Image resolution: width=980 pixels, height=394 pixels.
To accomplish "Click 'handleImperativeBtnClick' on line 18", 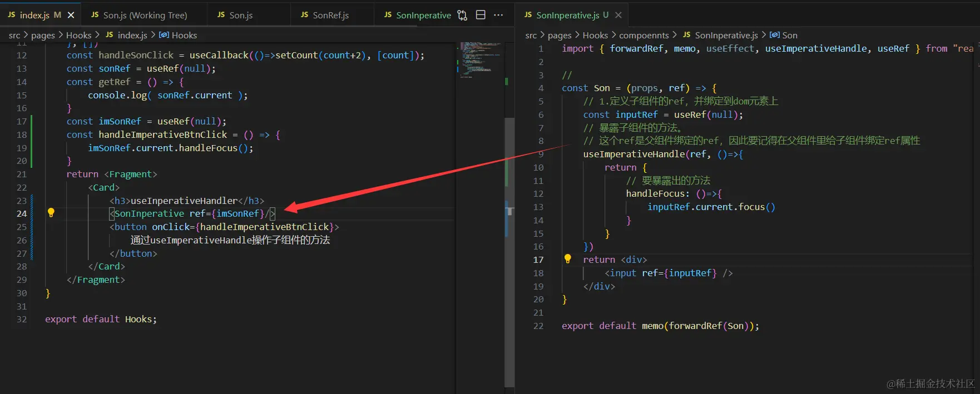I will (x=163, y=134).
